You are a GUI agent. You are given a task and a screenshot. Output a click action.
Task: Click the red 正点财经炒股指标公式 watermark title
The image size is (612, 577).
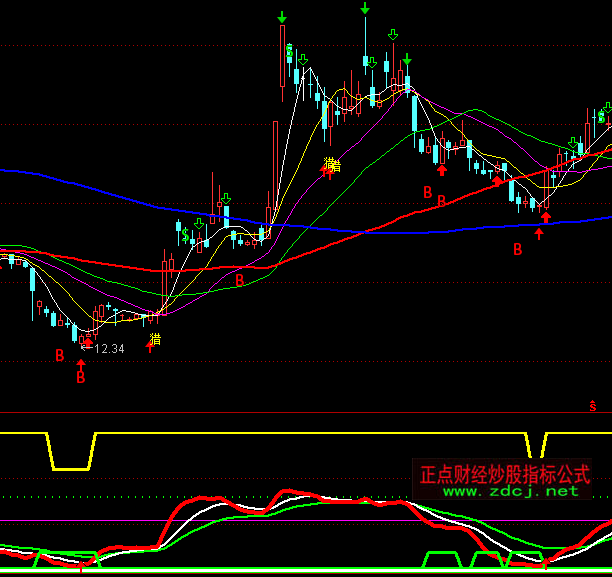point(505,472)
